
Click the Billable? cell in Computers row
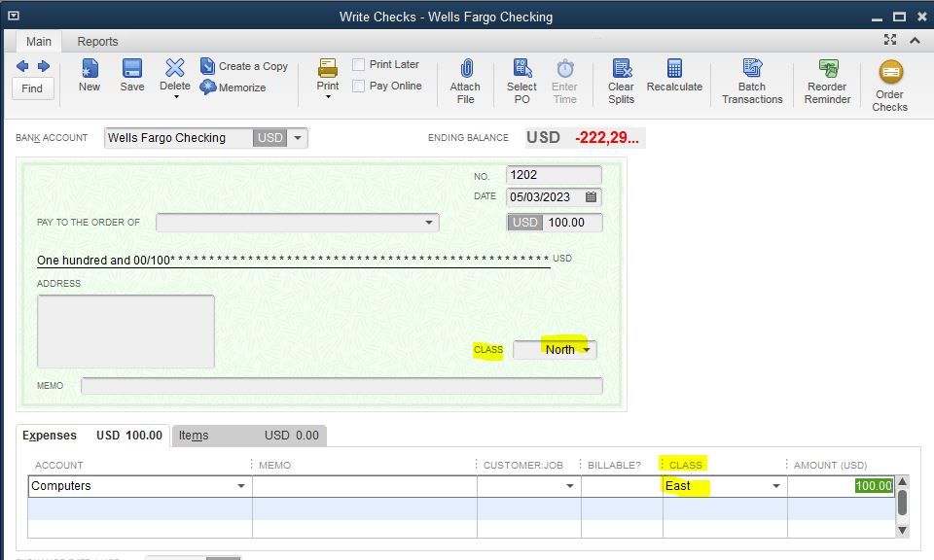click(622, 486)
